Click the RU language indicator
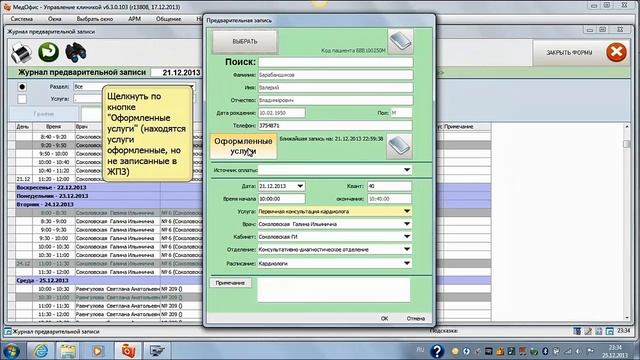Screen dimensions: 640x360 420,350
